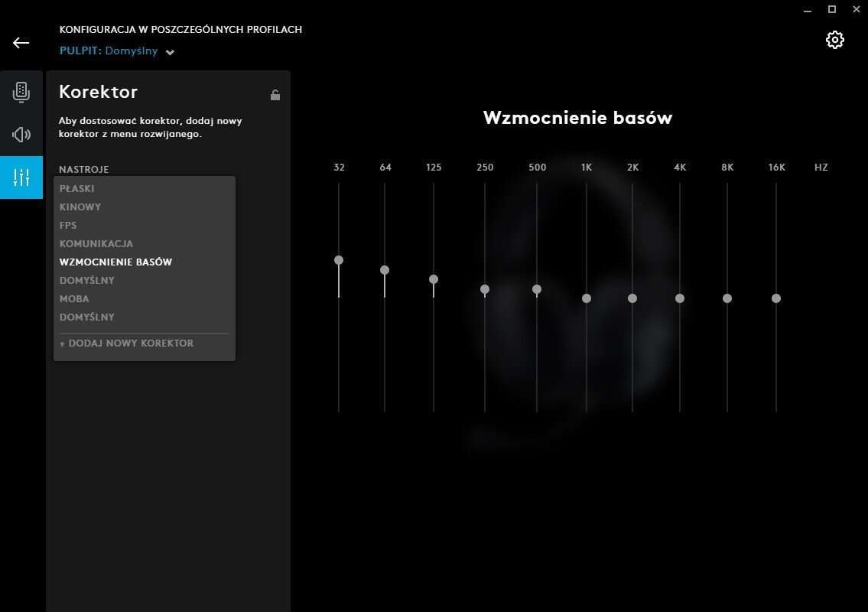Open the microphone settings sidebar tab
Screen dimensions: 868x612
21,92
